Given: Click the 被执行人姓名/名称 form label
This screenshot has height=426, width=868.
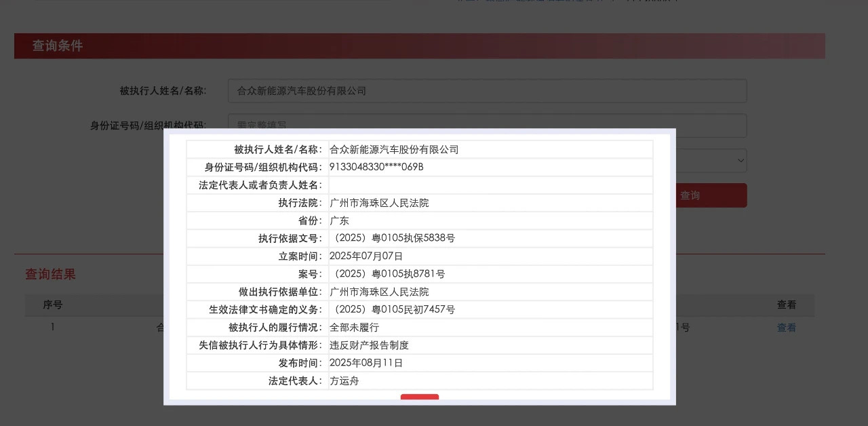Looking at the screenshot, I should [163, 91].
